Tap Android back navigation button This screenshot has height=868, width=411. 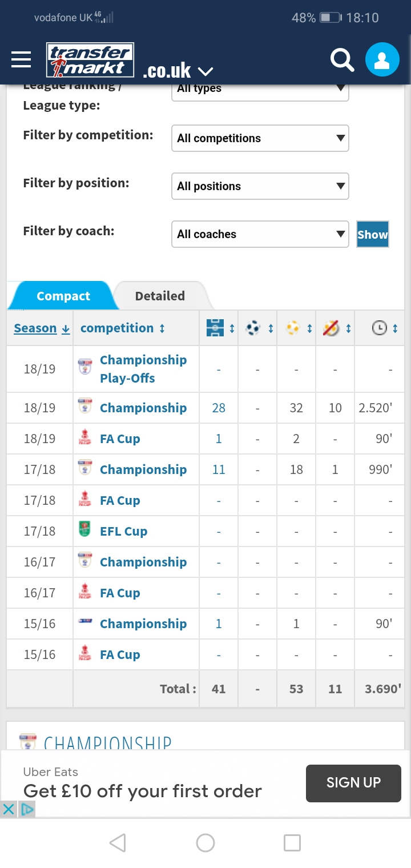click(x=118, y=843)
